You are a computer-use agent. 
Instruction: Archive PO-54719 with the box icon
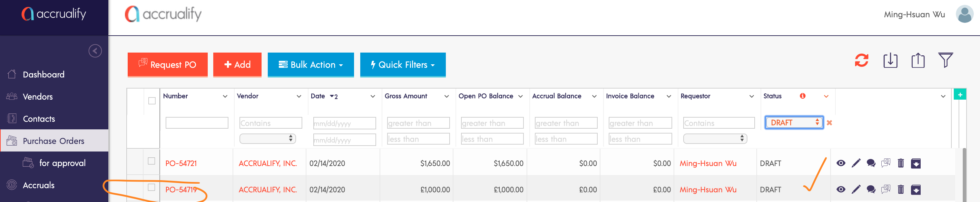(916, 190)
